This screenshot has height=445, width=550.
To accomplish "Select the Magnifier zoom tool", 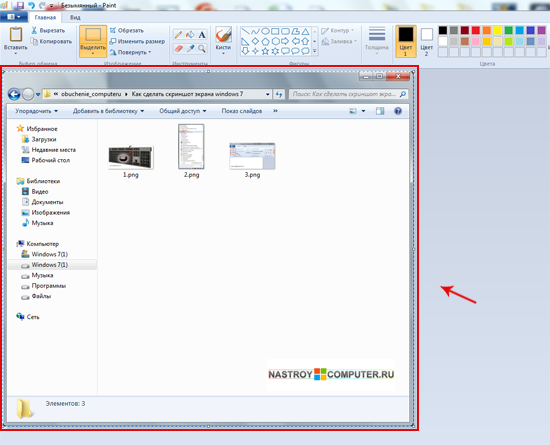I will tap(202, 48).
